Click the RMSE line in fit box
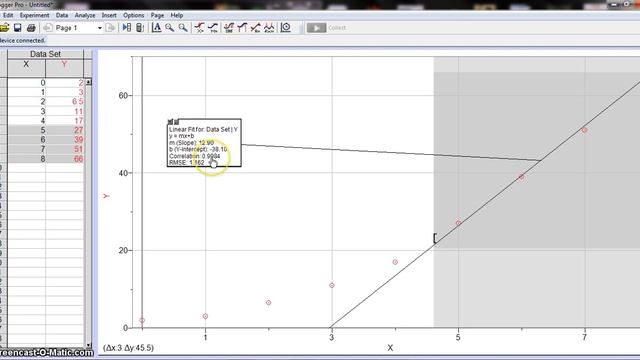This screenshot has height=360, width=640. click(x=187, y=162)
